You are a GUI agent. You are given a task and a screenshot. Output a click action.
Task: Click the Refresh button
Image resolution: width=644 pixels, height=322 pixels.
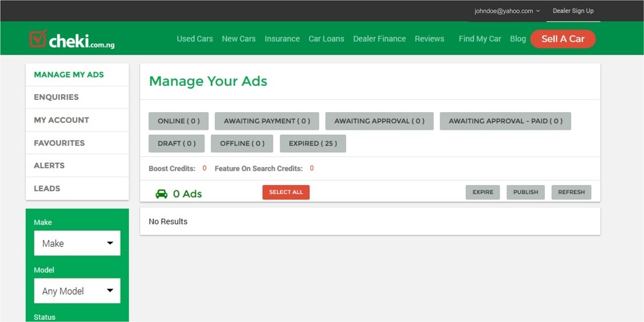tap(571, 192)
